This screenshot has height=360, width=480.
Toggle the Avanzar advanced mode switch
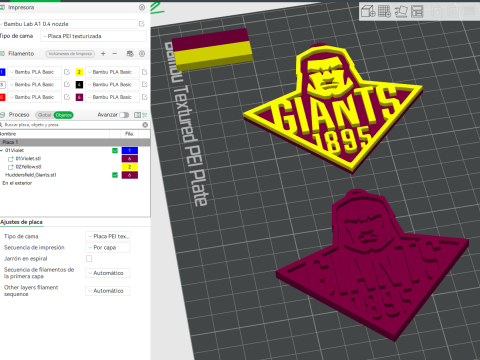pos(124,115)
